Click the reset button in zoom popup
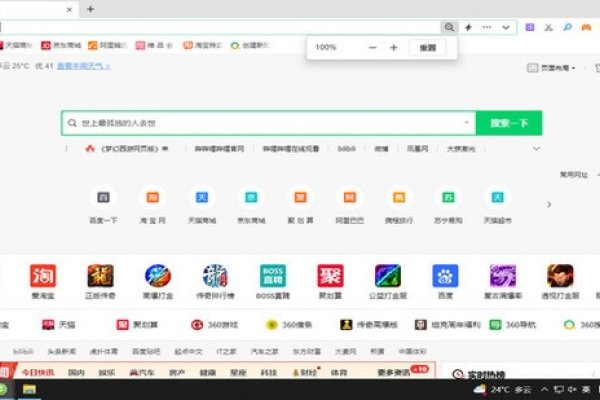Image resolution: width=600 pixels, height=400 pixels. (428, 48)
